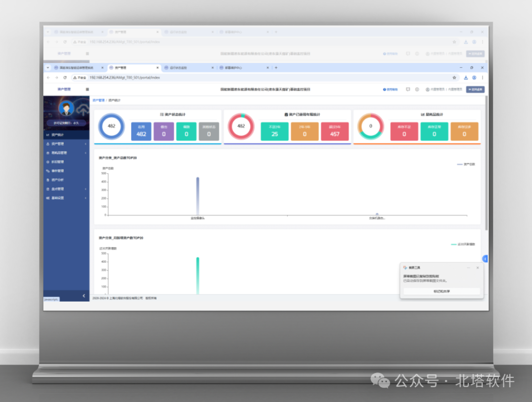Reload the page with the refresh icon
Screen dimensions: 532x402
click(x=65, y=78)
